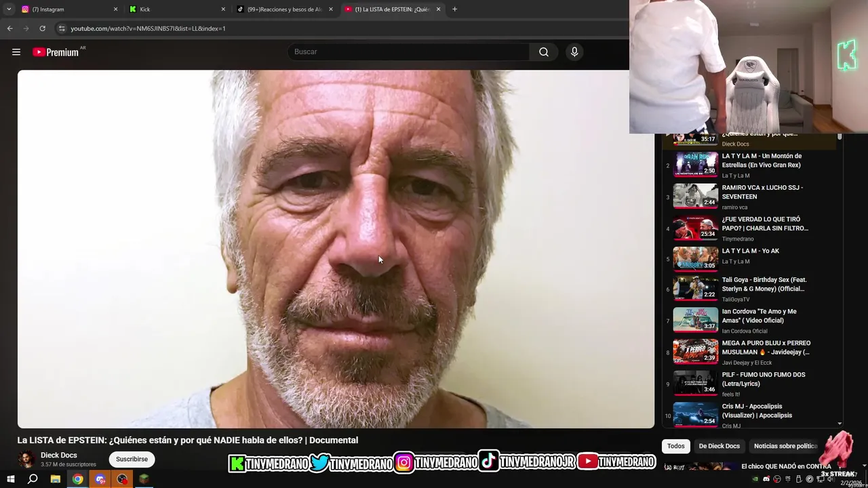The width and height of the screenshot is (868, 488).
Task: Reload the current YouTube page
Action: [x=42, y=28]
